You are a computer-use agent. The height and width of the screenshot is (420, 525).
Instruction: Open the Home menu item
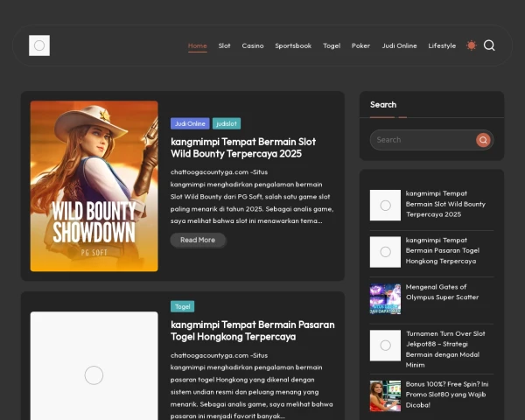[x=198, y=45]
